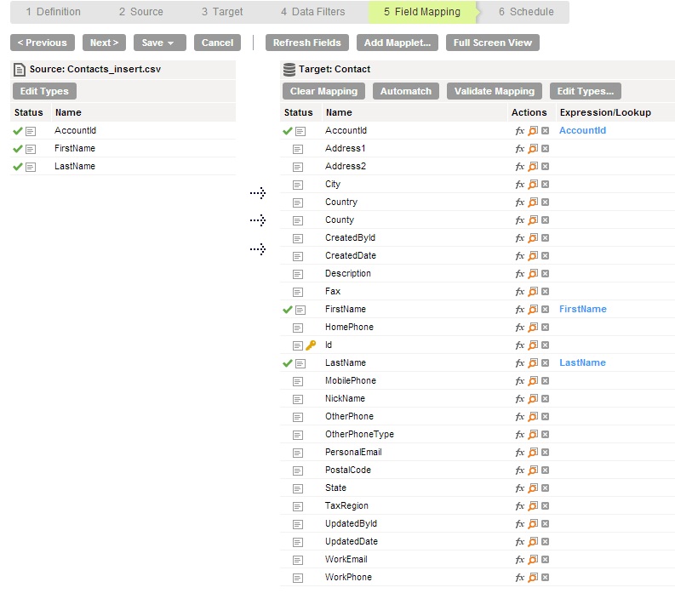This screenshot has height=616, width=675.
Task: Open the Save dropdown menu
Action: [x=160, y=43]
